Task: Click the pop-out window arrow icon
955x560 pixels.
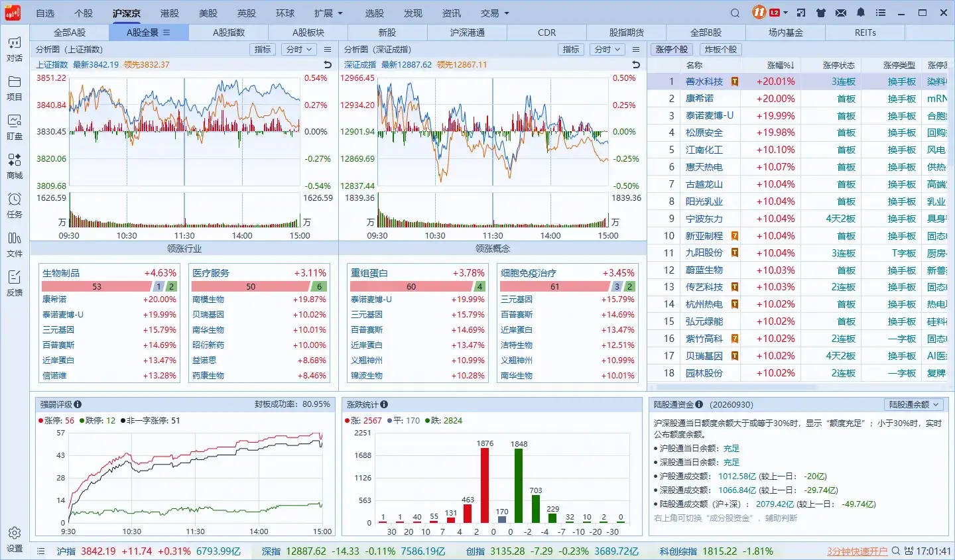Action: [x=801, y=13]
